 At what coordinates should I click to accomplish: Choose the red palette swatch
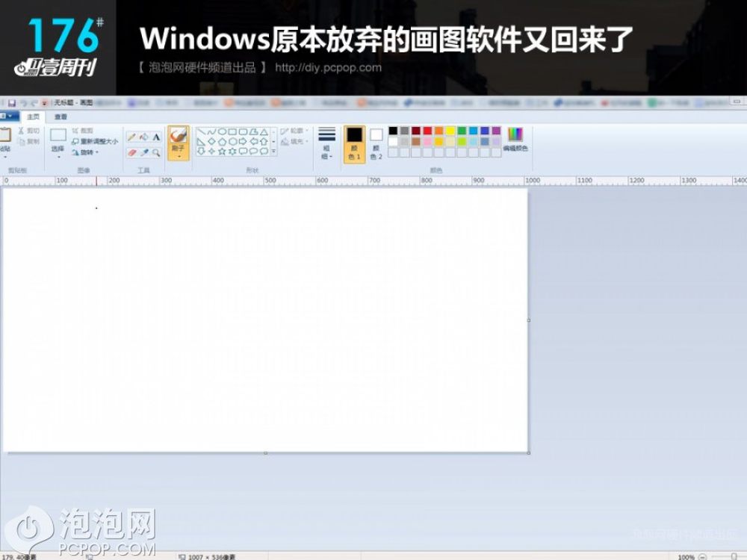[x=427, y=131]
